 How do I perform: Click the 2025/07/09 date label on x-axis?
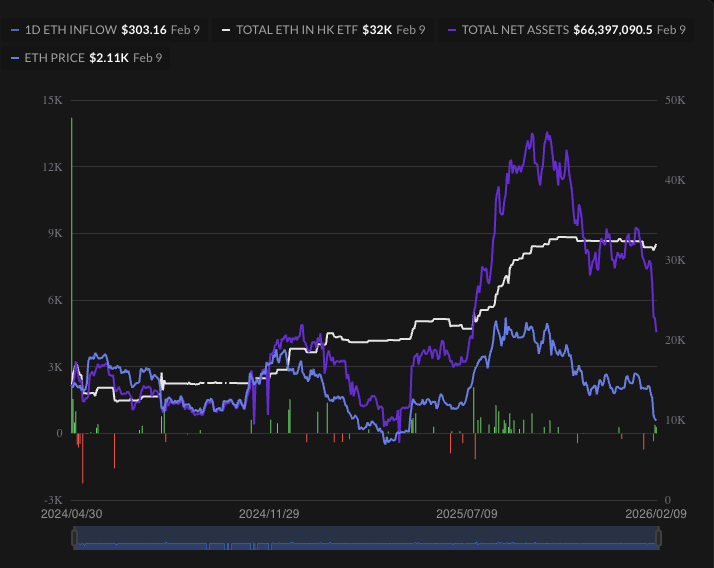point(466,513)
